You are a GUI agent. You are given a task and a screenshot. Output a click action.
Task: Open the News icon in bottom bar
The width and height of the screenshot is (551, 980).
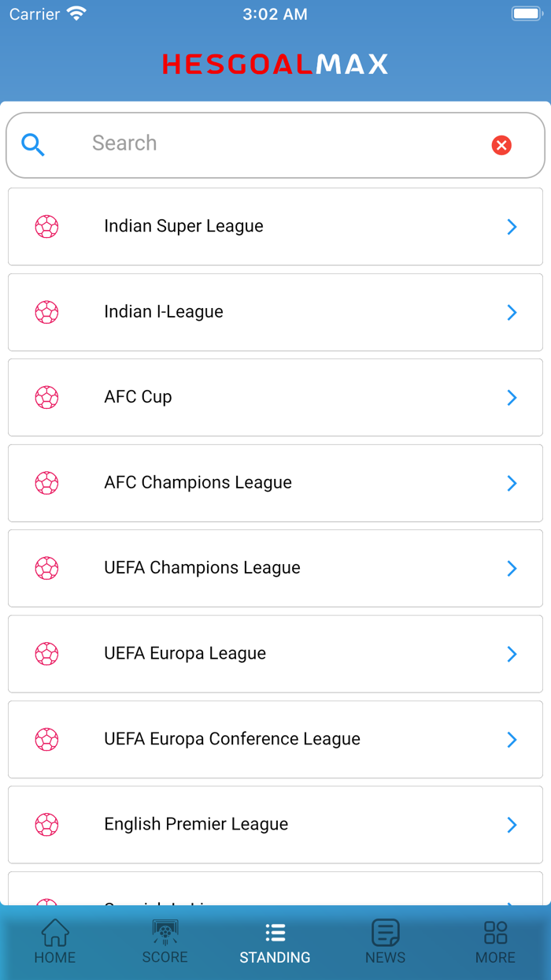(x=385, y=931)
